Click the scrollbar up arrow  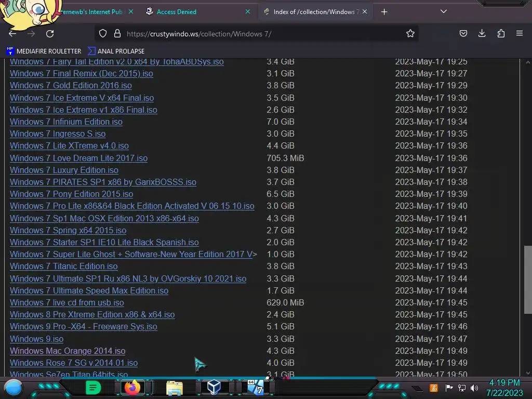(x=528, y=62)
